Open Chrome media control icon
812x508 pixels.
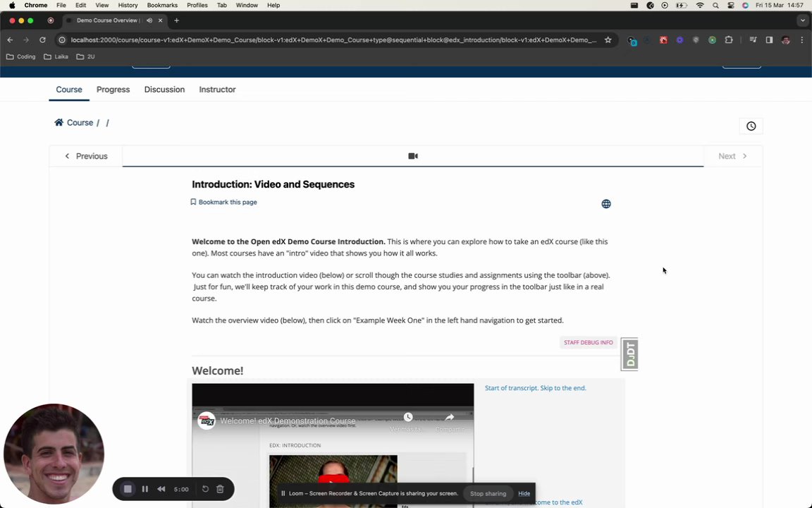click(x=753, y=40)
